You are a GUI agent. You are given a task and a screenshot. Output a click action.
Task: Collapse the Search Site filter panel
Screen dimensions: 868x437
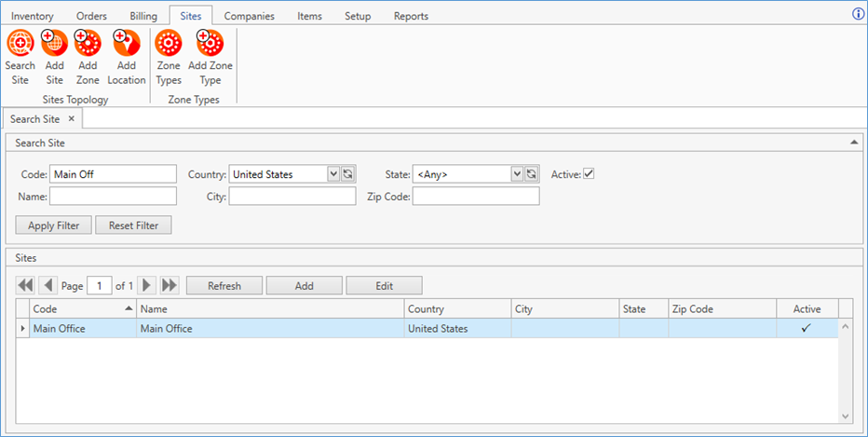coord(854,143)
